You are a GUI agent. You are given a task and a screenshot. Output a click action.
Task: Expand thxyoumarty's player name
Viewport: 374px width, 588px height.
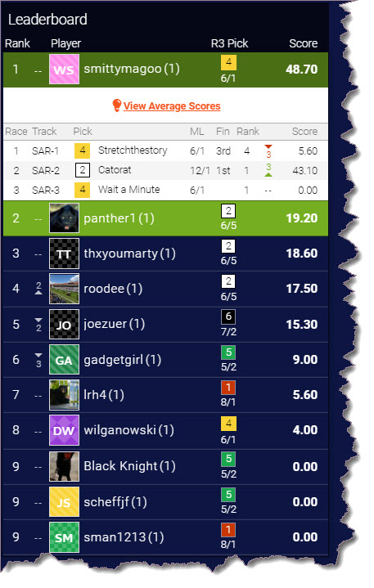pyautogui.click(x=129, y=254)
